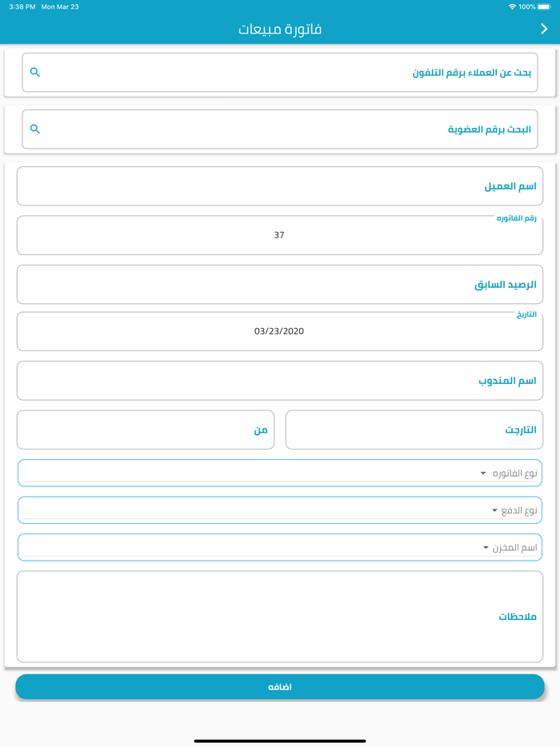Click the من input field
Viewport: 560px width, 747px height.
146,430
